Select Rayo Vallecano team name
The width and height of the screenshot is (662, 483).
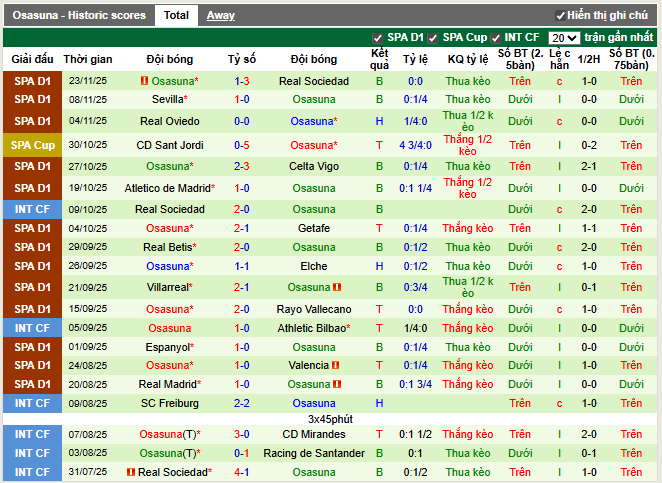(x=314, y=309)
